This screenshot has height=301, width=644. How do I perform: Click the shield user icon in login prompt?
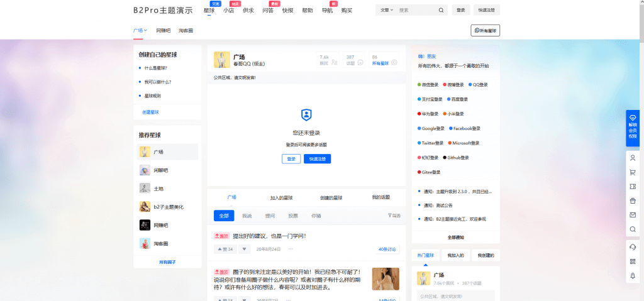306,115
